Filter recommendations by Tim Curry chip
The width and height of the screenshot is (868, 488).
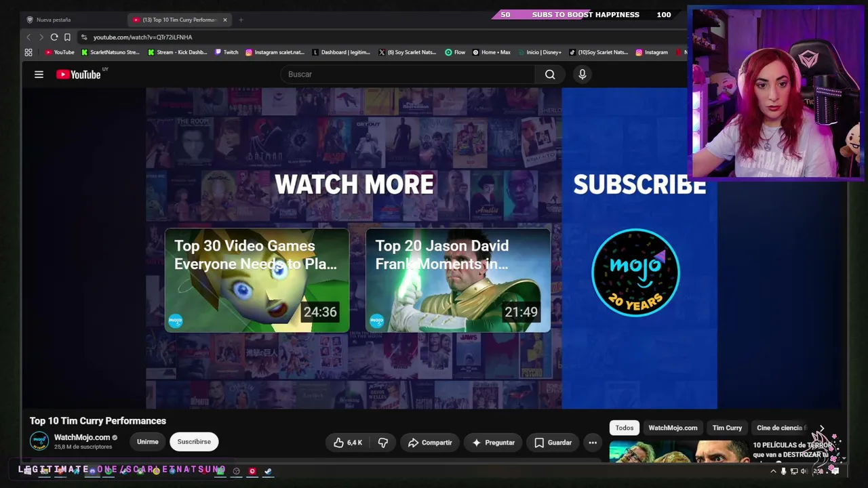[x=727, y=428]
